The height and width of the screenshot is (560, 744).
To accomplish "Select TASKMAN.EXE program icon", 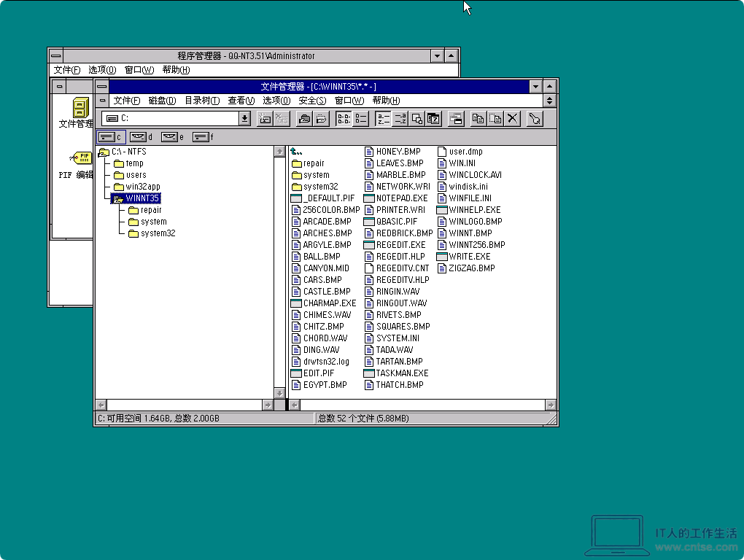I will (368, 373).
